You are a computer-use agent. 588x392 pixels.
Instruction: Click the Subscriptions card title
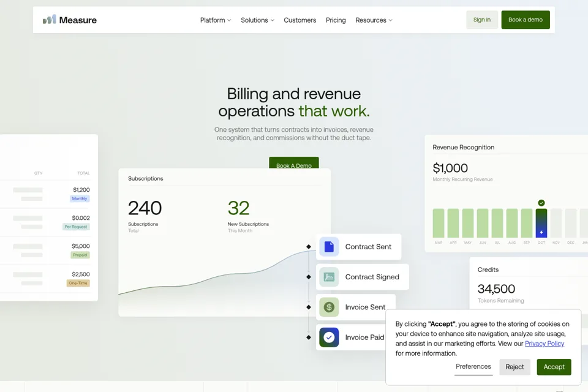pos(146,179)
